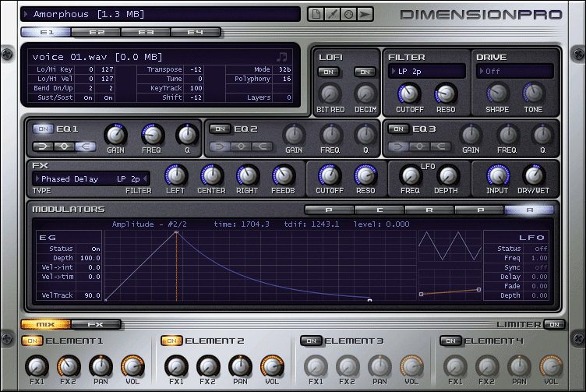Screen dimensions: 586x392
Task: Switch to the E2 element tab
Action: coord(96,33)
